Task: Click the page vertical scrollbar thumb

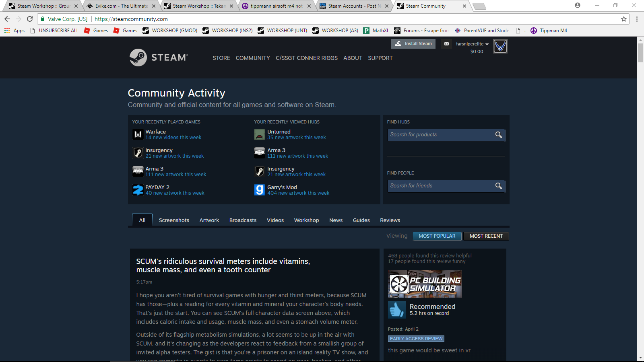Action: pos(640,52)
